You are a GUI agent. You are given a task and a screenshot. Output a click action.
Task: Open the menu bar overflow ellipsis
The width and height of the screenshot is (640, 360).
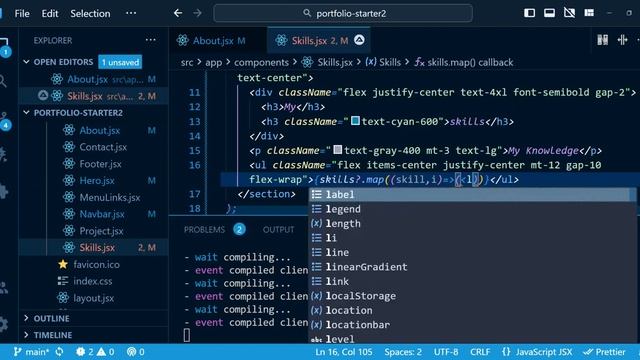[x=131, y=13]
